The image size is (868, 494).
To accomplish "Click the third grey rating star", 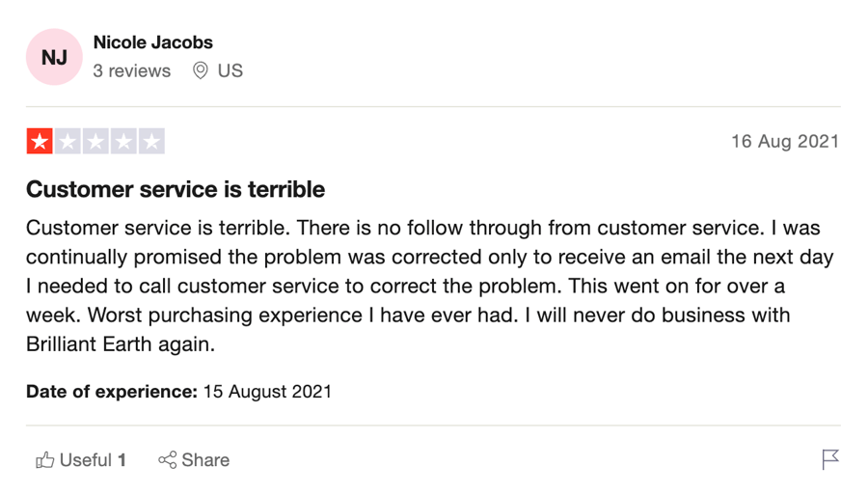I will [x=95, y=141].
